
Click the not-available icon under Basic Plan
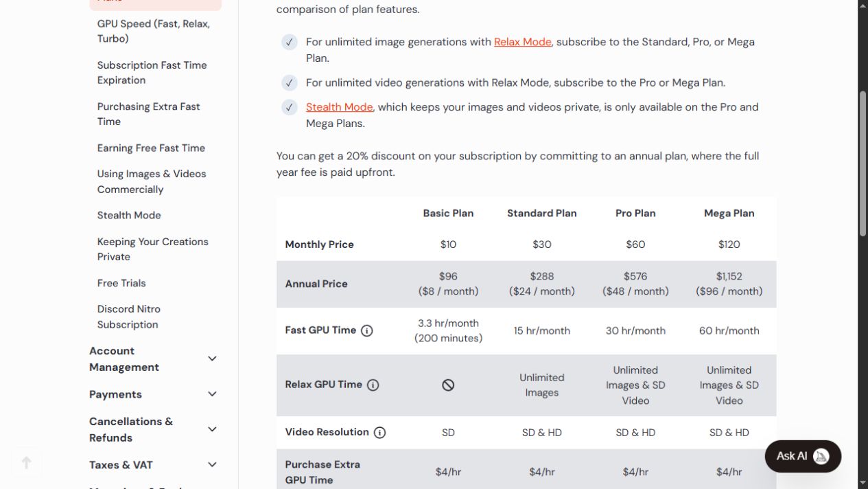[448, 385]
